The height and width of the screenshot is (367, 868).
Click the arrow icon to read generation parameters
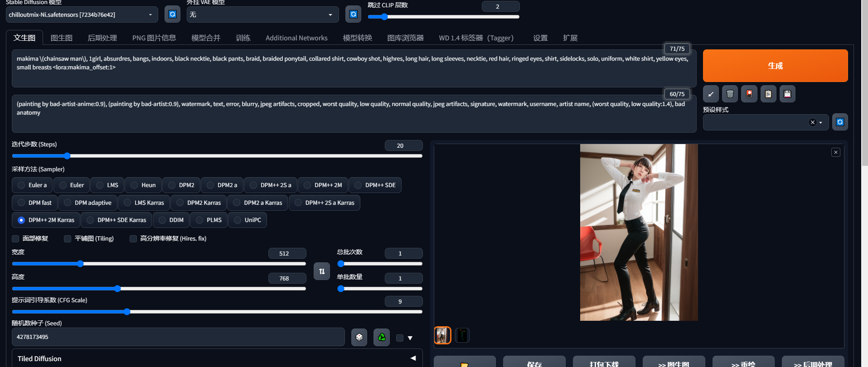(x=711, y=94)
